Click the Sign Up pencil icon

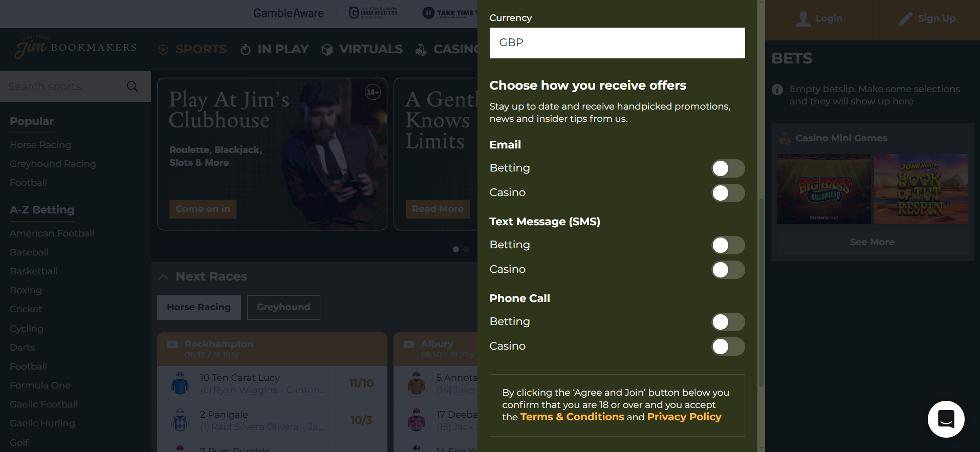(x=905, y=19)
